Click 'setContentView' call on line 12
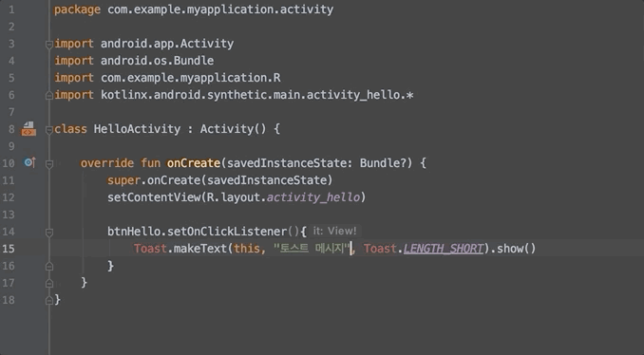 point(154,197)
